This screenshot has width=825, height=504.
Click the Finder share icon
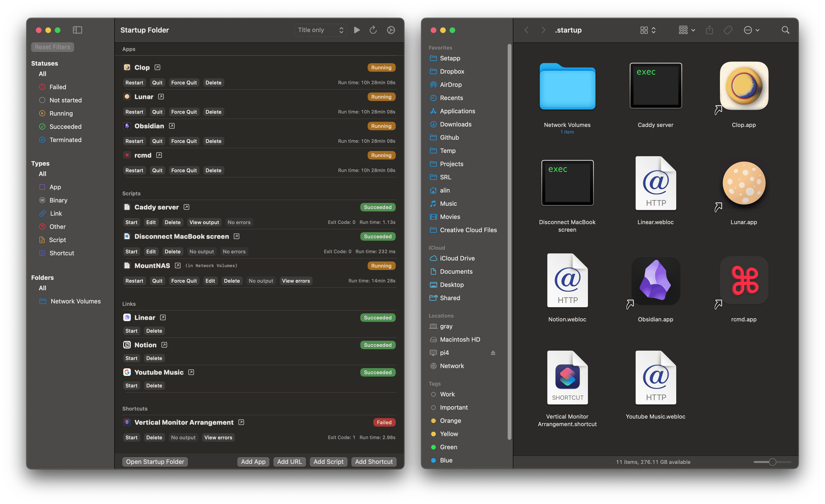pos(709,30)
